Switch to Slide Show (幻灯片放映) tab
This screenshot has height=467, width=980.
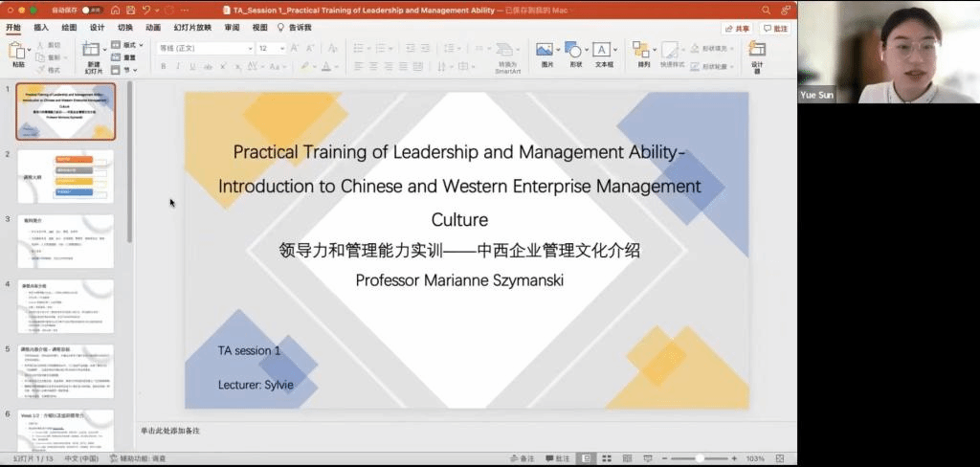(192, 28)
